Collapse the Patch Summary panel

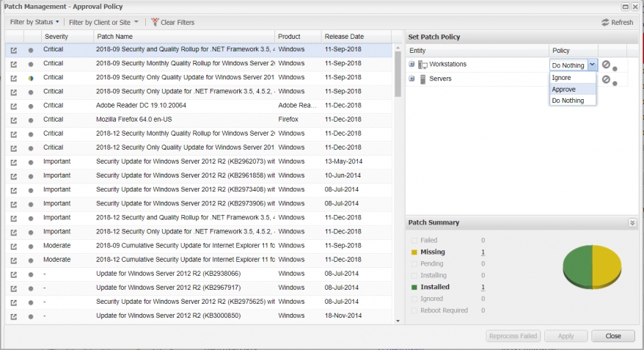tap(632, 222)
